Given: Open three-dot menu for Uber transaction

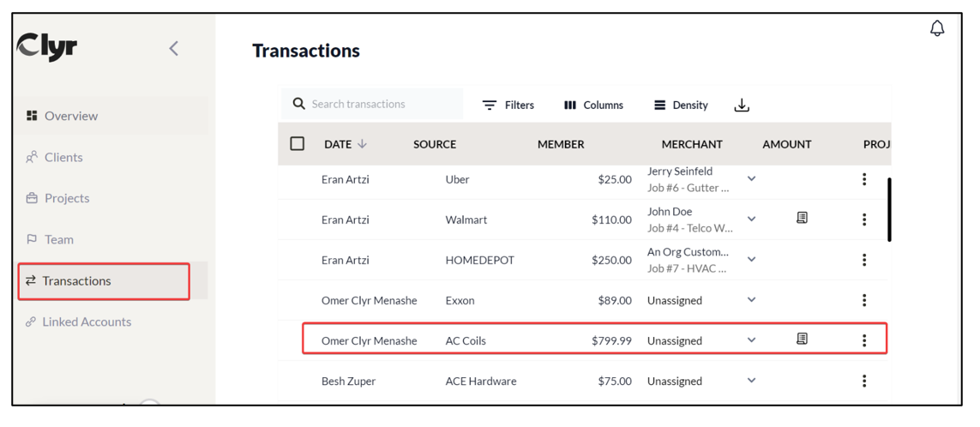Looking at the screenshot, I should pyautogui.click(x=864, y=179).
